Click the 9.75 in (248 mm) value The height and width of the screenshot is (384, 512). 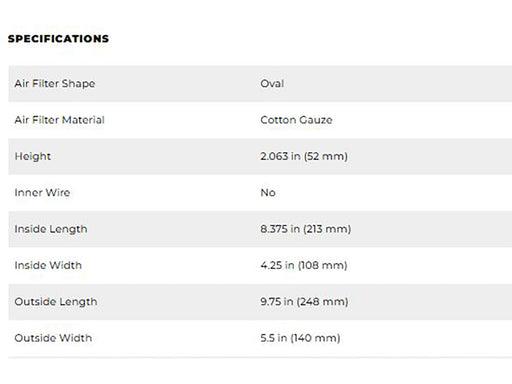(x=304, y=301)
